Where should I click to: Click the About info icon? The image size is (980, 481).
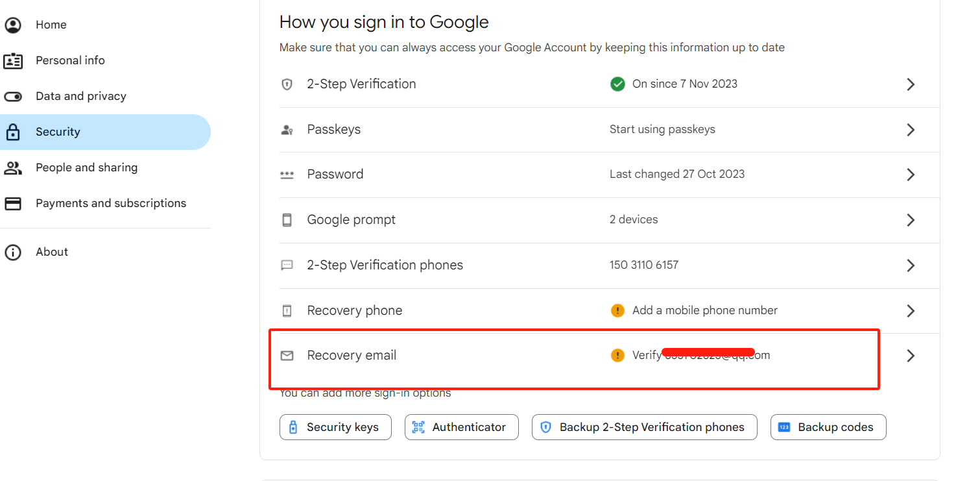click(x=13, y=253)
